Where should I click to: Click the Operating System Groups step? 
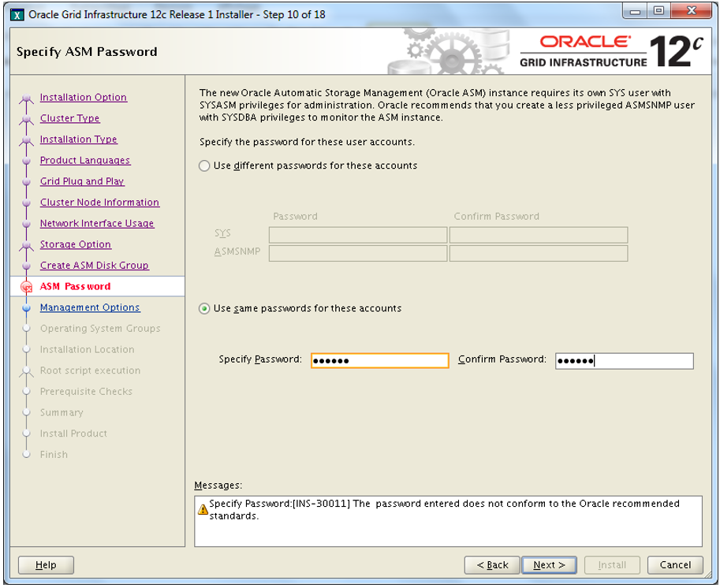(x=100, y=329)
